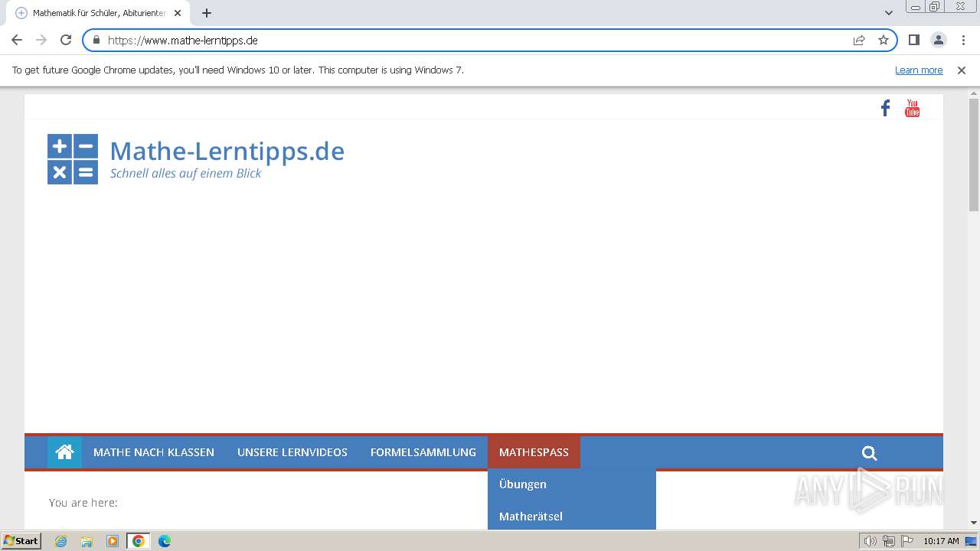The width and height of the screenshot is (980, 551).
Task: Open the site search magnifier
Action: (869, 453)
